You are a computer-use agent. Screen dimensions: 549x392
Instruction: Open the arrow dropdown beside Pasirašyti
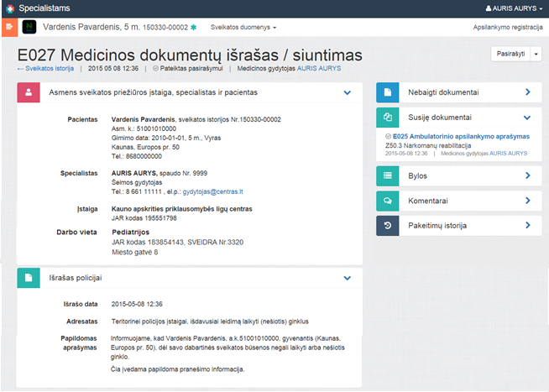point(536,53)
